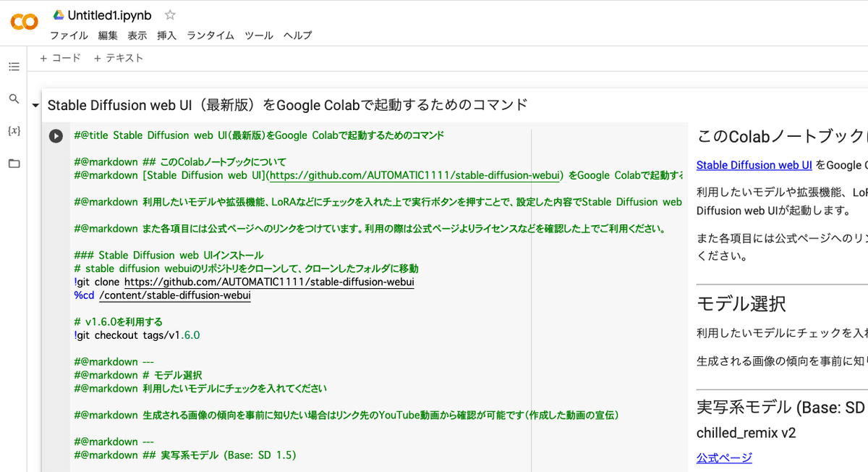Open the ランタイム menu
This screenshot has height=472, width=868.
[210, 35]
